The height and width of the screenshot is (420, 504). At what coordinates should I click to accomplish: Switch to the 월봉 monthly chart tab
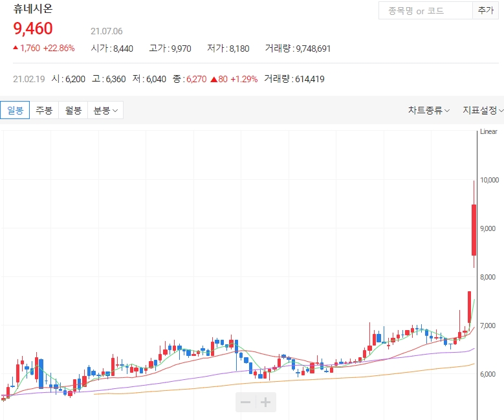[73, 110]
